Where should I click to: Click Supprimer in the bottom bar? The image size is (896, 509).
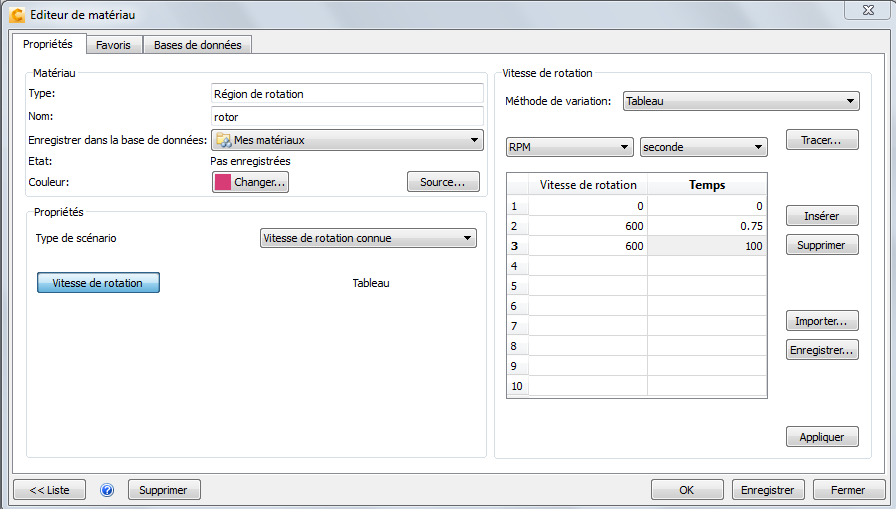tap(164, 490)
